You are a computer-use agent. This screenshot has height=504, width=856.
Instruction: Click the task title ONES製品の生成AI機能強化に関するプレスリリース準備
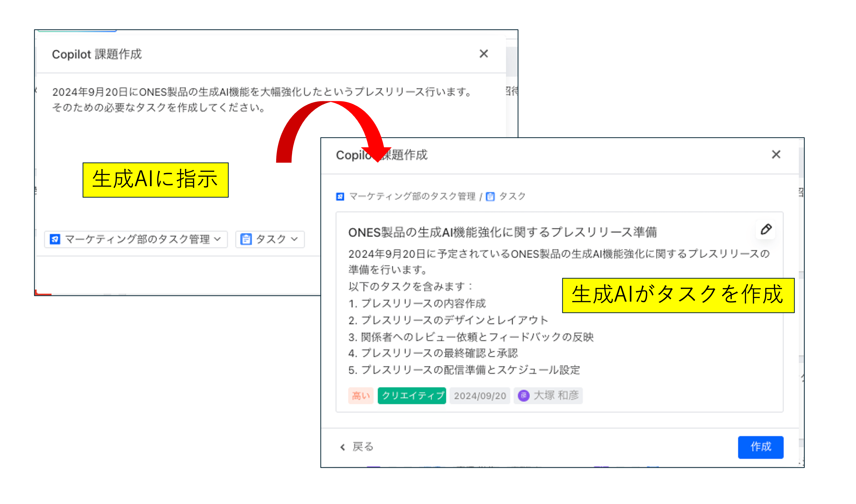[503, 233]
